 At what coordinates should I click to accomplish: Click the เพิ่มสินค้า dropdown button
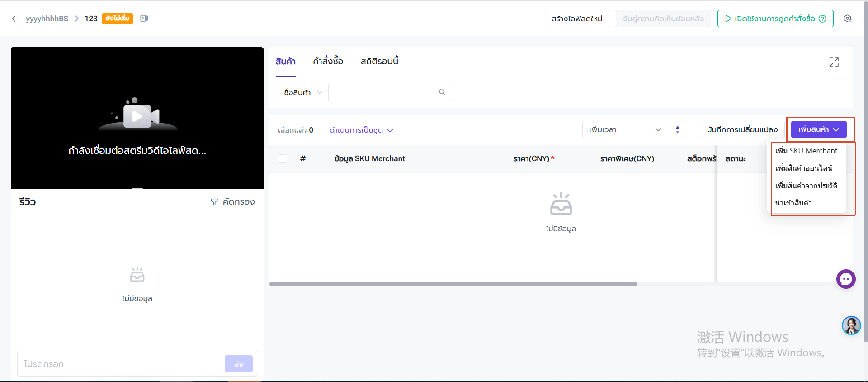[818, 129]
